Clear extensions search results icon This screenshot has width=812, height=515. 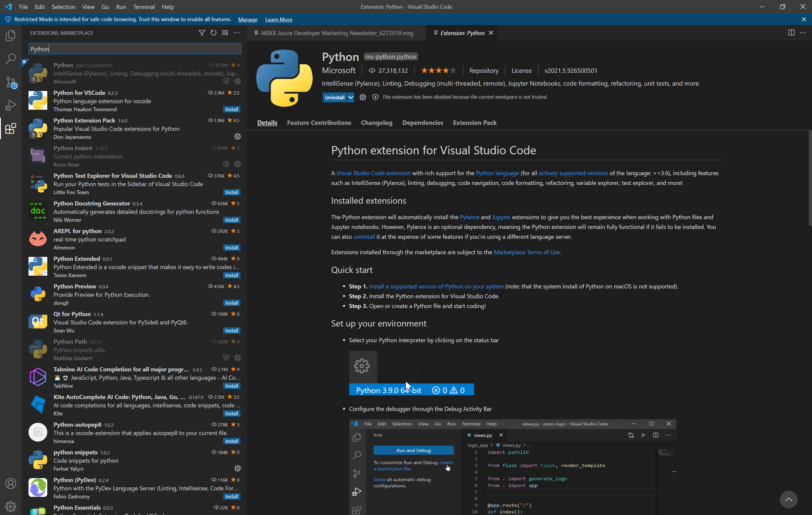pyautogui.click(x=225, y=33)
